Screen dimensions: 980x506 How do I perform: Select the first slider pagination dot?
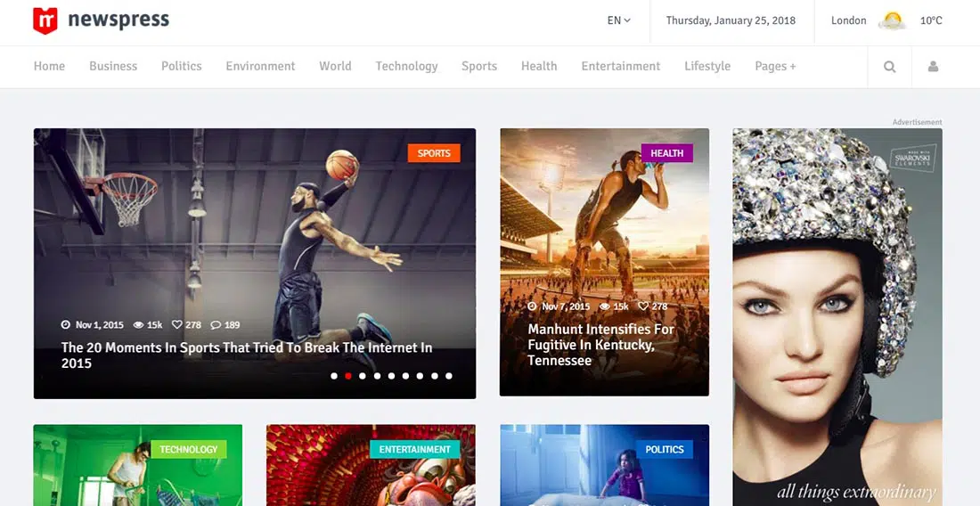(x=334, y=376)
